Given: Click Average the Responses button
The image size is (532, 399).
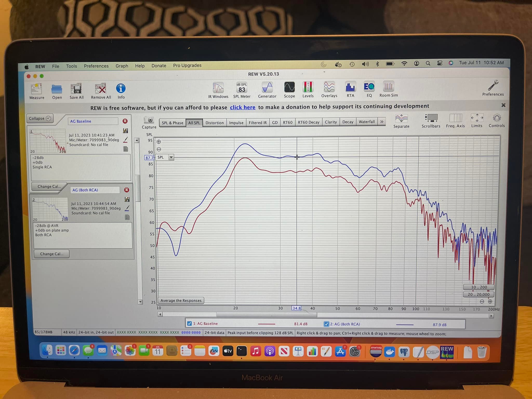Looking at the screenshot, I should [x=181, y=301].
